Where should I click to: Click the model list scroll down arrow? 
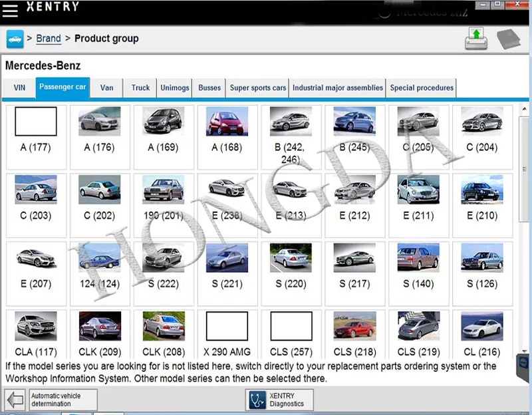[524, 352]
